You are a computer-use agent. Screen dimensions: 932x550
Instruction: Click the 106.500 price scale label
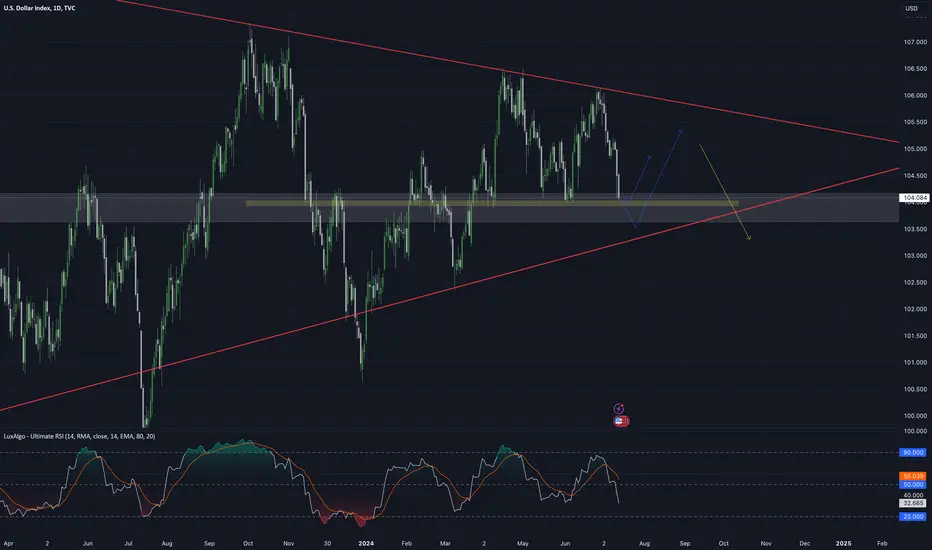click(x=915, y=69)
